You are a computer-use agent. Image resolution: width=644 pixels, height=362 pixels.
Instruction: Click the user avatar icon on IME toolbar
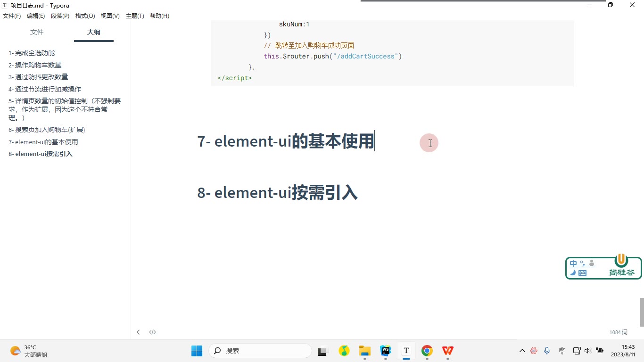coord(591,263)
